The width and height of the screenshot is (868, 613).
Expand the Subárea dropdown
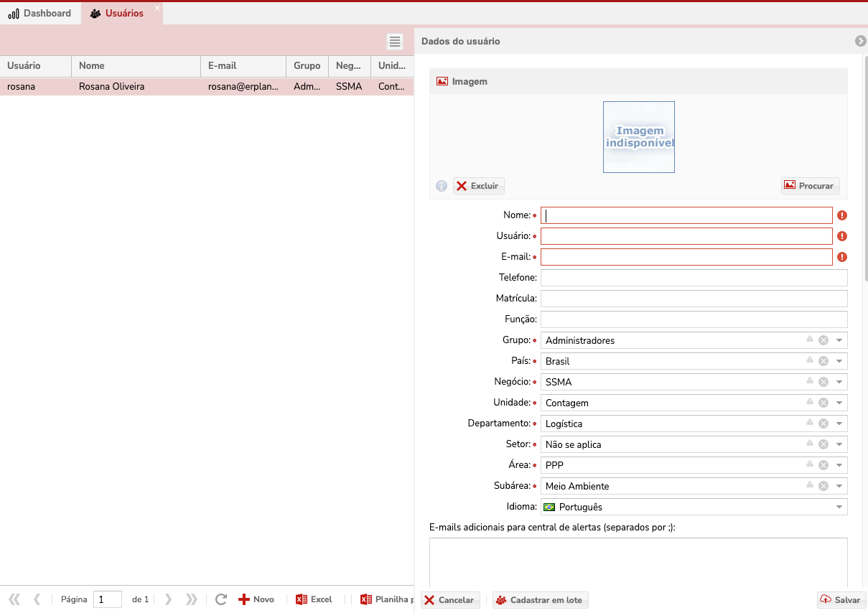point(839,486)
